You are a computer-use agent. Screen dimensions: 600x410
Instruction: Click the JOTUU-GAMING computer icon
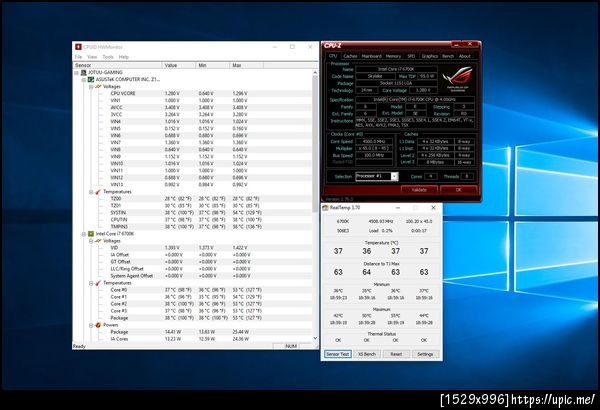[x=83, y=72]
